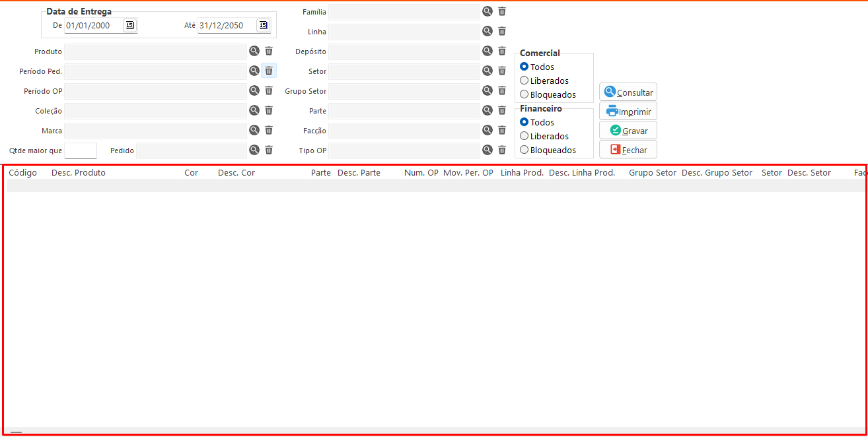Clear the Depósito field using trash icon
Image resolution: width=868 pixels, height=437 pixels.
[502, 51]
